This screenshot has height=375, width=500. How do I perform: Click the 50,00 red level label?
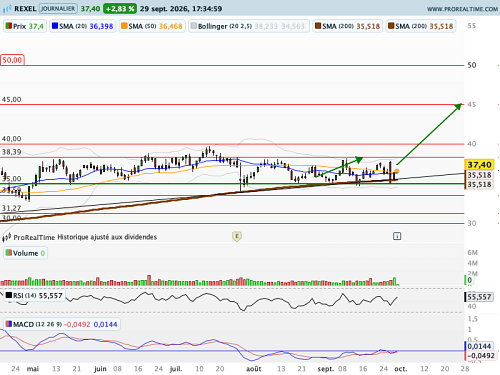pyautogui.click(x=12, y=60)
